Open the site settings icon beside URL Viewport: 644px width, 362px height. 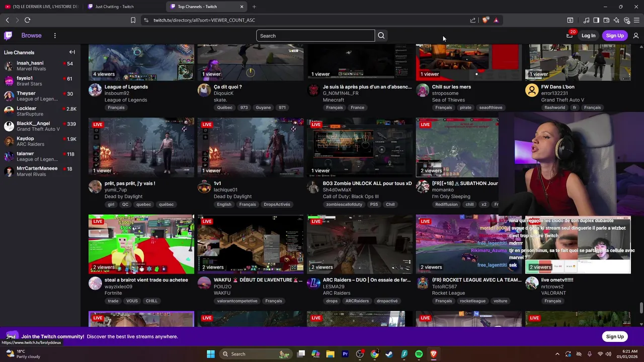coord(146,20)
